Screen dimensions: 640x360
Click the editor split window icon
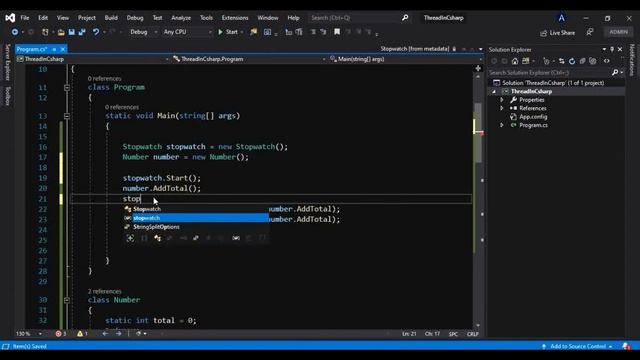pyautogui.click(x=478, y=68)
